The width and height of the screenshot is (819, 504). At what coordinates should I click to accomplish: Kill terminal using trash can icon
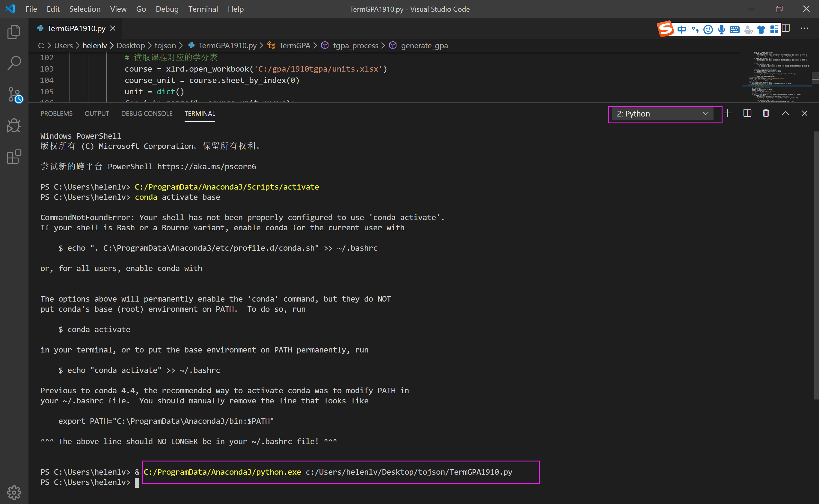[x=766, y=113]
